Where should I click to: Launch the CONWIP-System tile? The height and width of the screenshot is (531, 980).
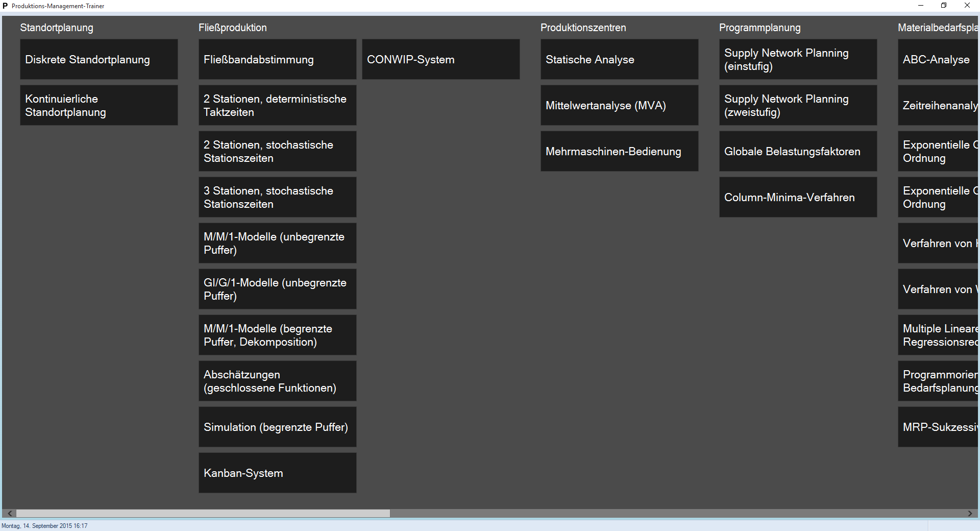(440, 59)
